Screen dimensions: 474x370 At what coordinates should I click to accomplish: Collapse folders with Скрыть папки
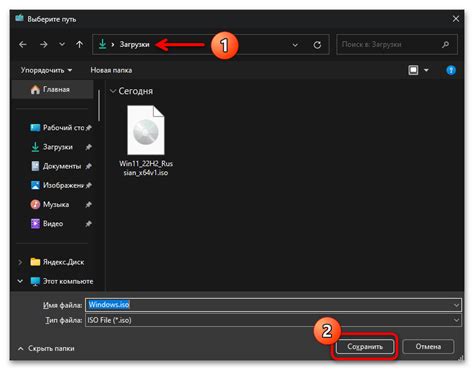click(x=46, y=348)
